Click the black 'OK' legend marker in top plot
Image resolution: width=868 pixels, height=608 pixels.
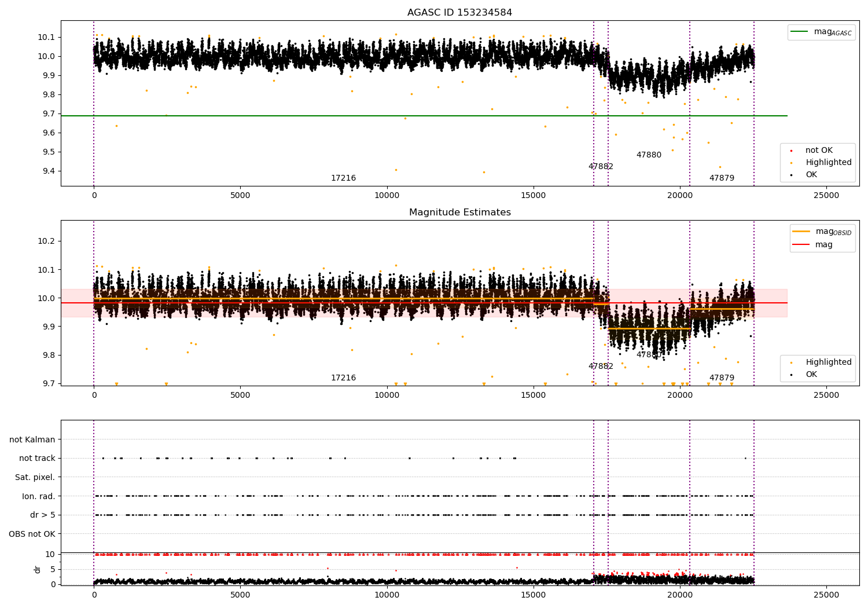coord(791,175)
